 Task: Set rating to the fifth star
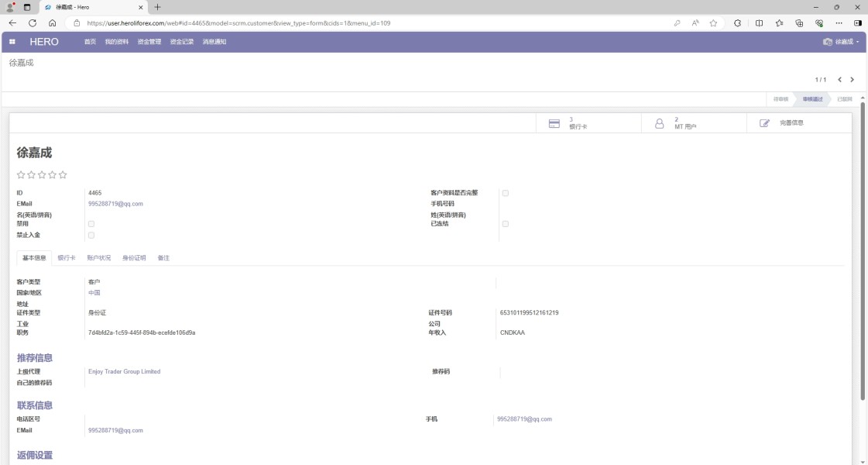tap(63, 175)
